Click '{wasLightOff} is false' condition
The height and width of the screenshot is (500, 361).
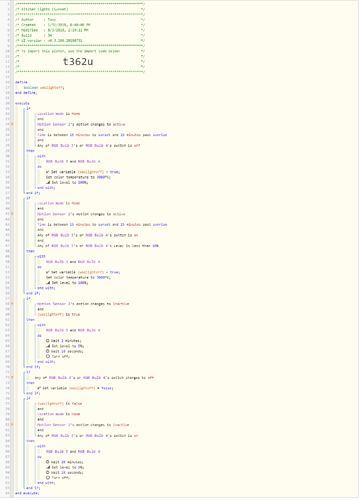coord(60,404)
